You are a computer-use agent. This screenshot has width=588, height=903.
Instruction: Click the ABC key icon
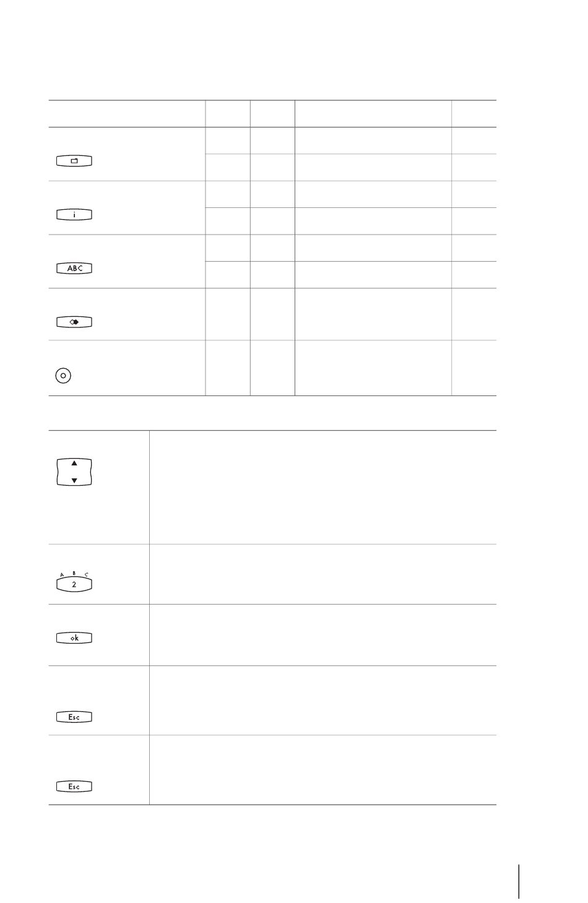click(74, 269)
